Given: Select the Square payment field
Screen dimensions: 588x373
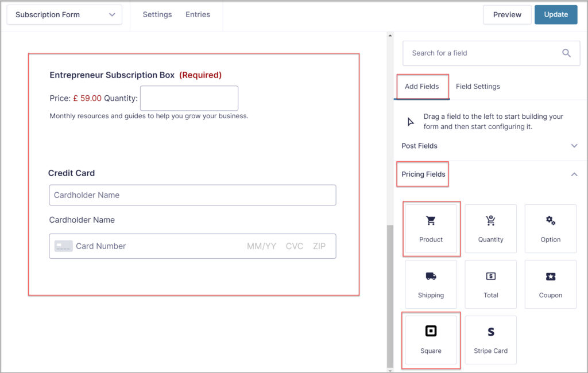Looking at the screenshot, I should (431, 339).
